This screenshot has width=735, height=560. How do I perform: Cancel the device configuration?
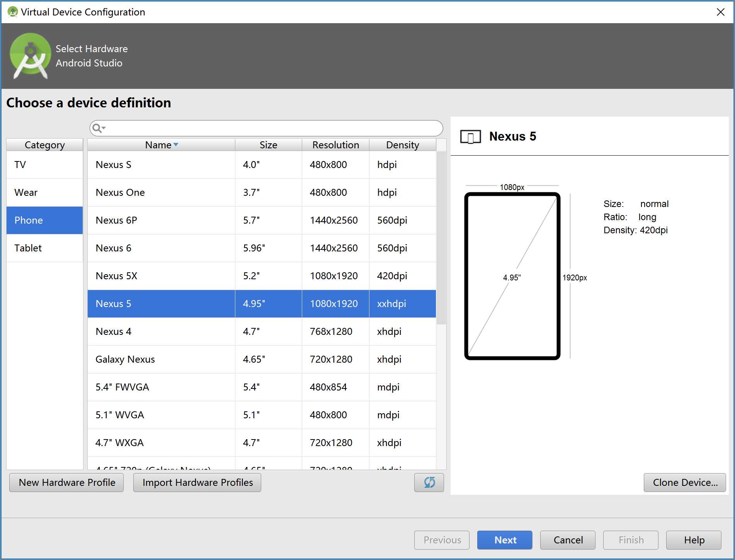568,540
